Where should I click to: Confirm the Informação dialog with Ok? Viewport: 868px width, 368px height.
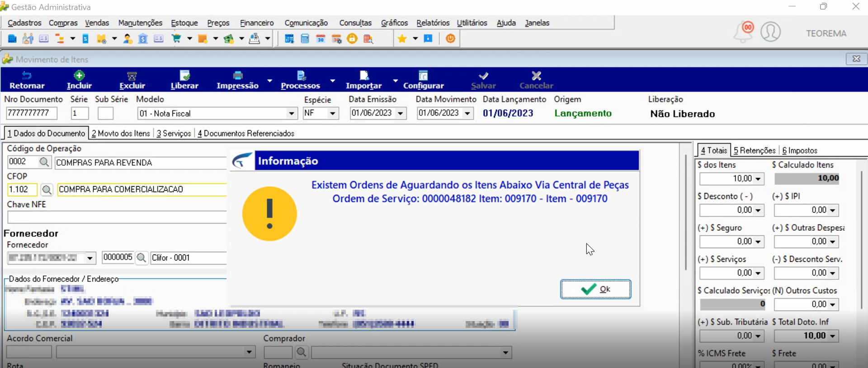coord(595,289)
